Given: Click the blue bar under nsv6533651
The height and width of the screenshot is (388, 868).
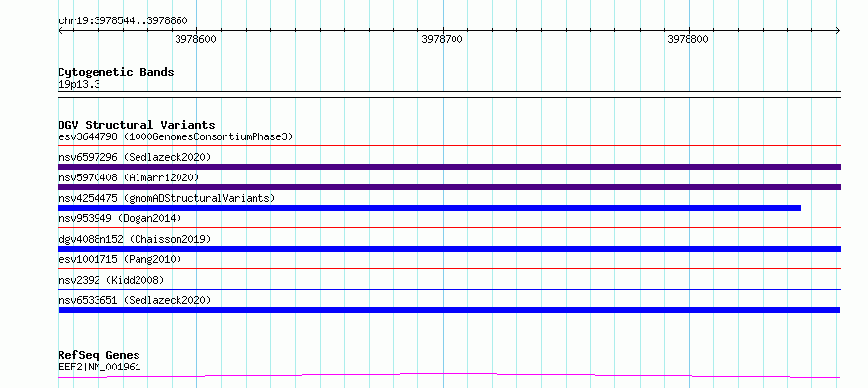Looking at the screenshot, I should pos(449,310).
